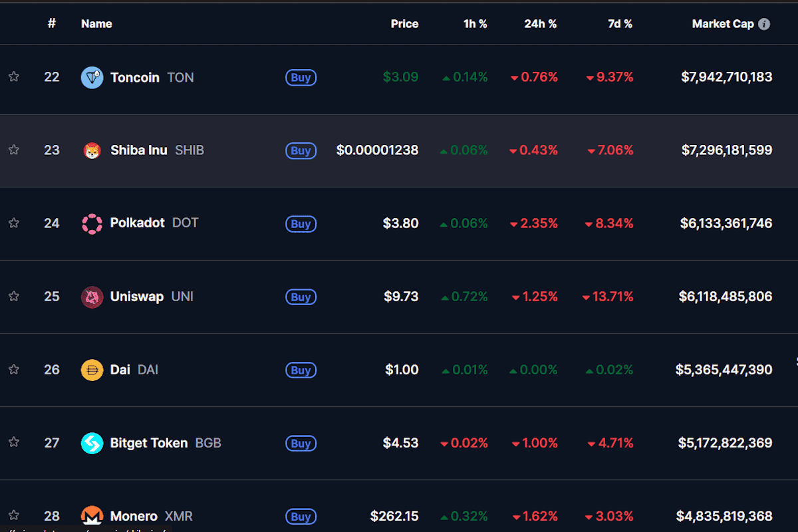The width and height of the screenshot is (798, 532).
Task: Click Buy next to Bitget Token
Action: pyautogui.click(x=301, y=444)
